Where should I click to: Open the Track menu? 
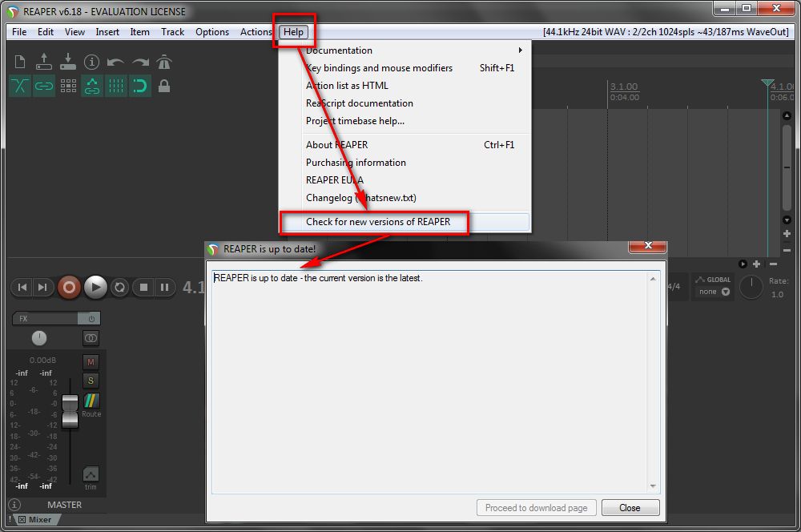point(173,32)
